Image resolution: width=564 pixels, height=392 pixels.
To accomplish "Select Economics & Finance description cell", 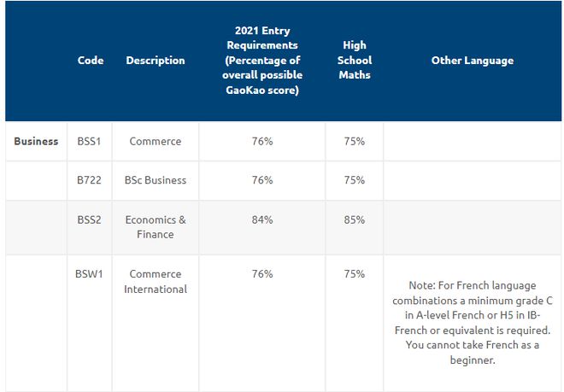I will point(156,227).
